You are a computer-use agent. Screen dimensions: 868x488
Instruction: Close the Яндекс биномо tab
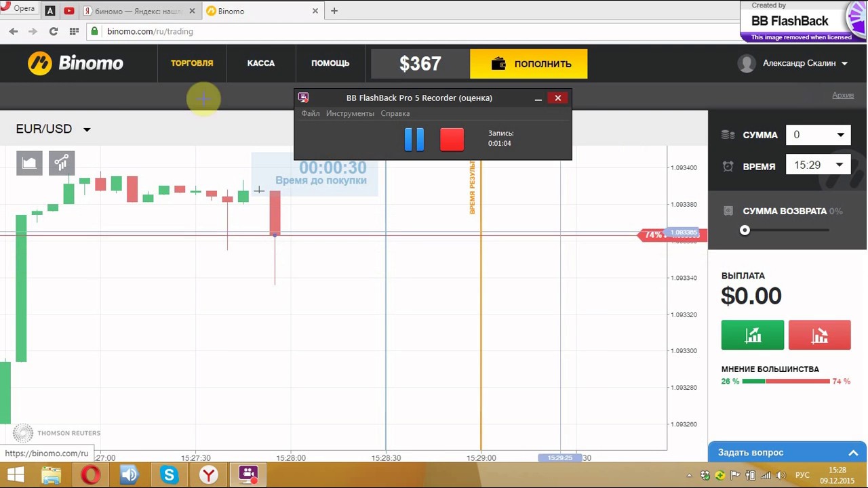193,11
